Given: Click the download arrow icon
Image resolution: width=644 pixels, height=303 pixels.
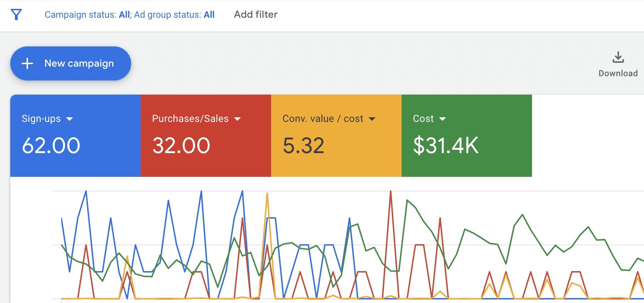Looking at the screenshot, I should (x=618, y=57).
